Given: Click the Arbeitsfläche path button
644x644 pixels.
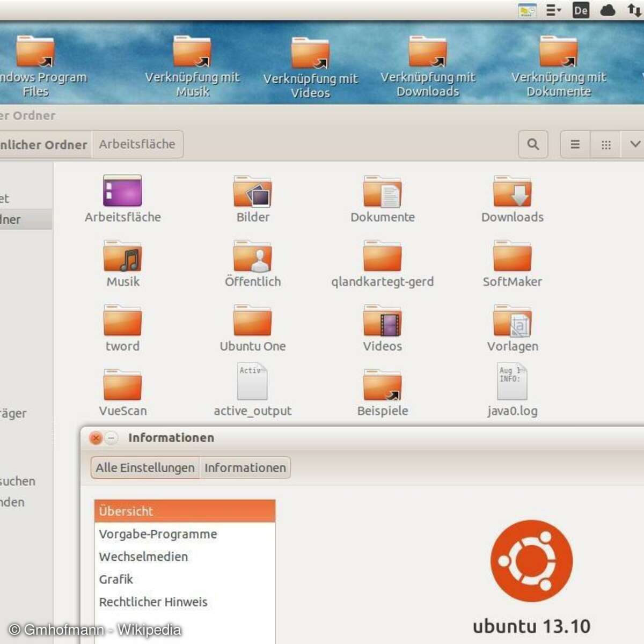Looking at the screenshot, I should tap(137, 144).
